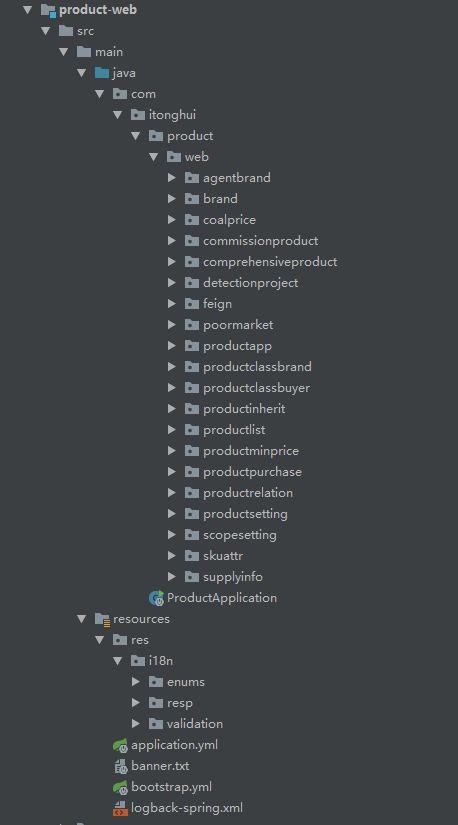
Task: Select the validation folder
Action: click(x=195, y=724)
